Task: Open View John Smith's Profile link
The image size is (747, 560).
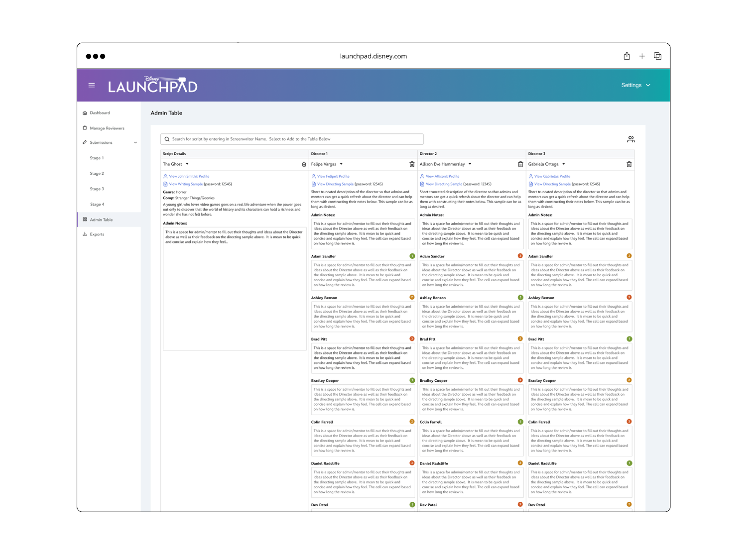Action: click(x=189, y=176)
